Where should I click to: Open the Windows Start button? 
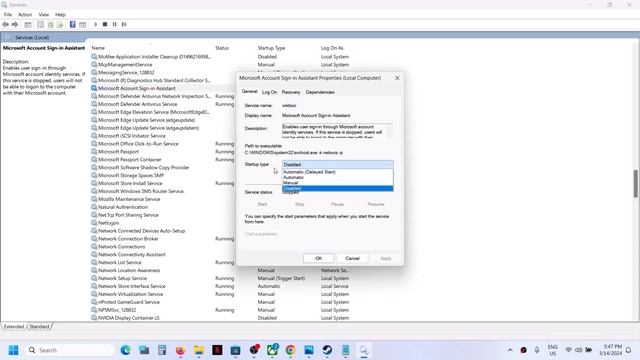(13, 350)
